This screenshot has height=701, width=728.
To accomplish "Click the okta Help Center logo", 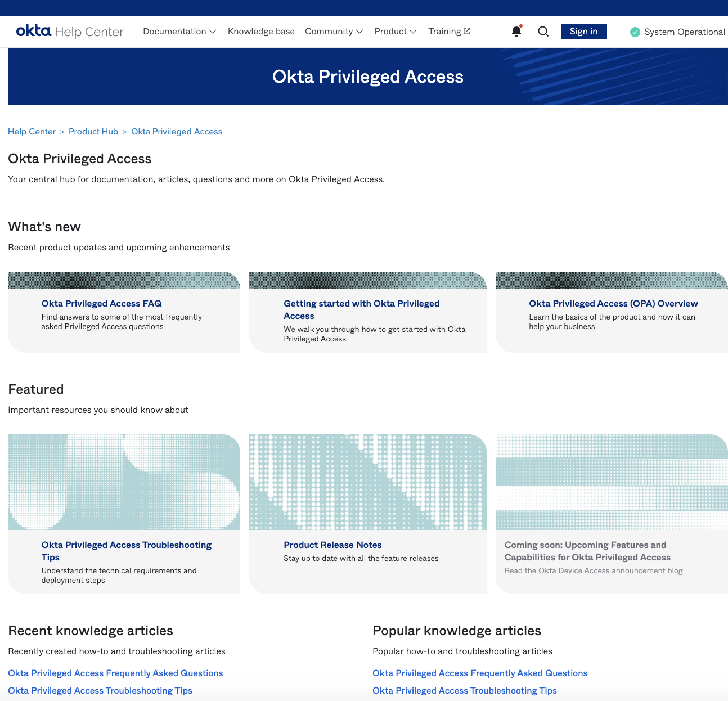I will [70, 32].
